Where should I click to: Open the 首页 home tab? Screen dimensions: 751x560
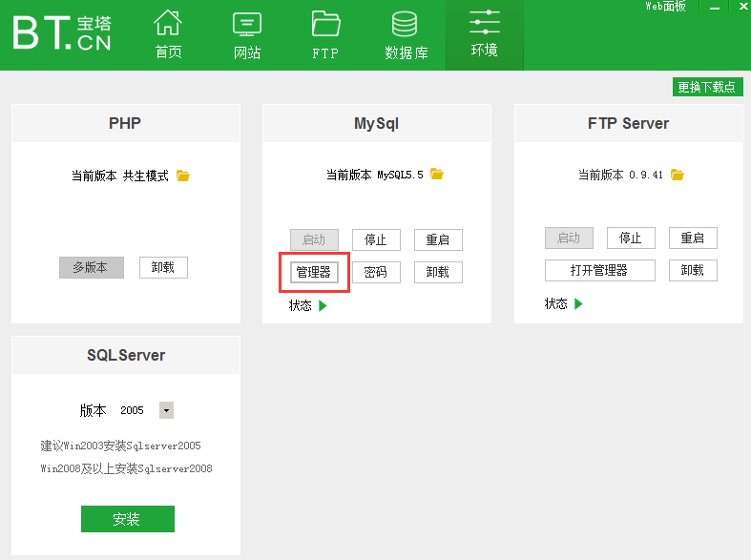click(x=168, y=35)
